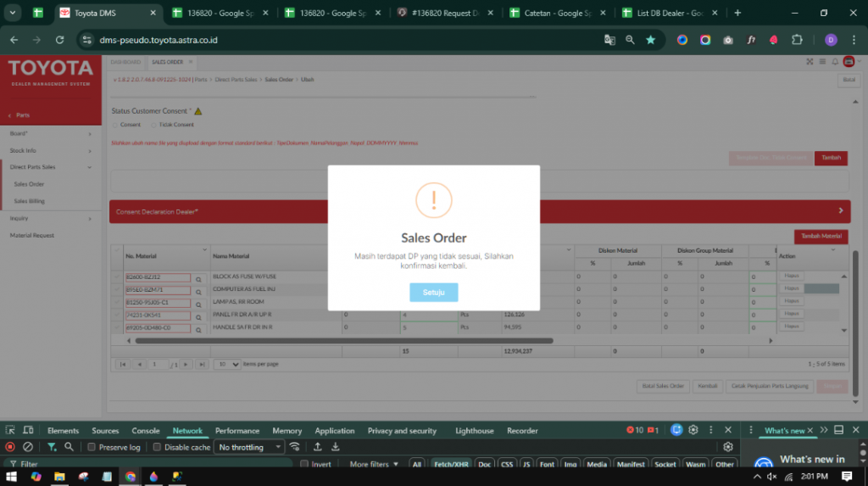Click the Google Translate icon in address bar
The height and width of the screenshot is (486, 868).
click(x=609, y=40)
